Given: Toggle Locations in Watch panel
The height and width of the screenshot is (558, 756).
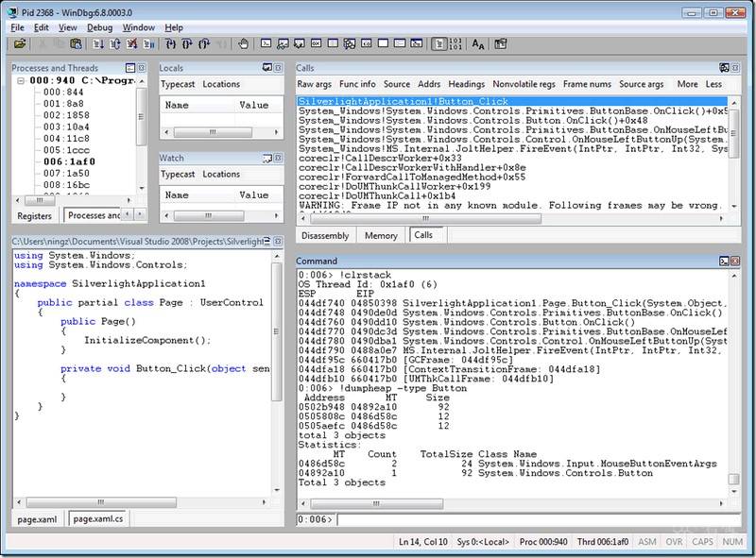Looking at the screenshot, I should (221, 174).
